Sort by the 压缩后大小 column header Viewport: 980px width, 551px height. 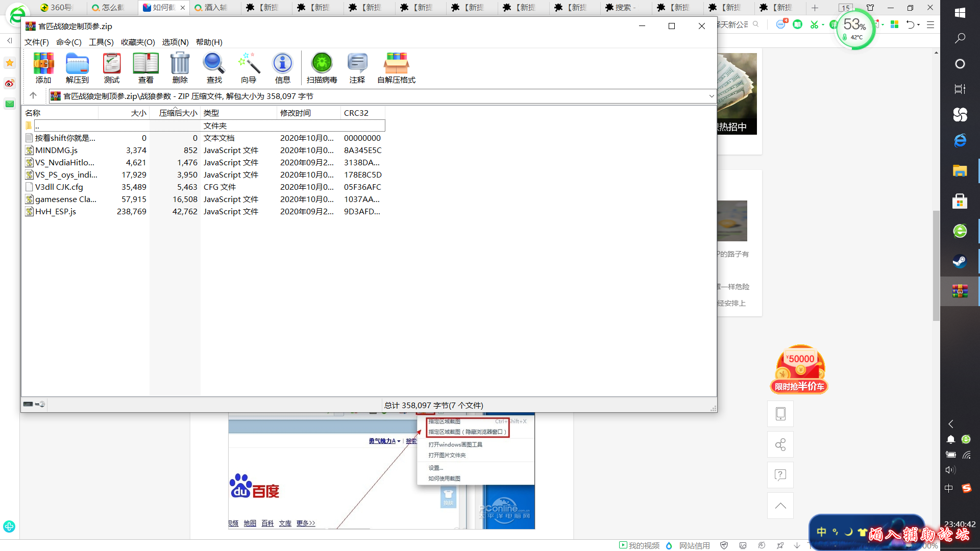(x=175, y=113)
